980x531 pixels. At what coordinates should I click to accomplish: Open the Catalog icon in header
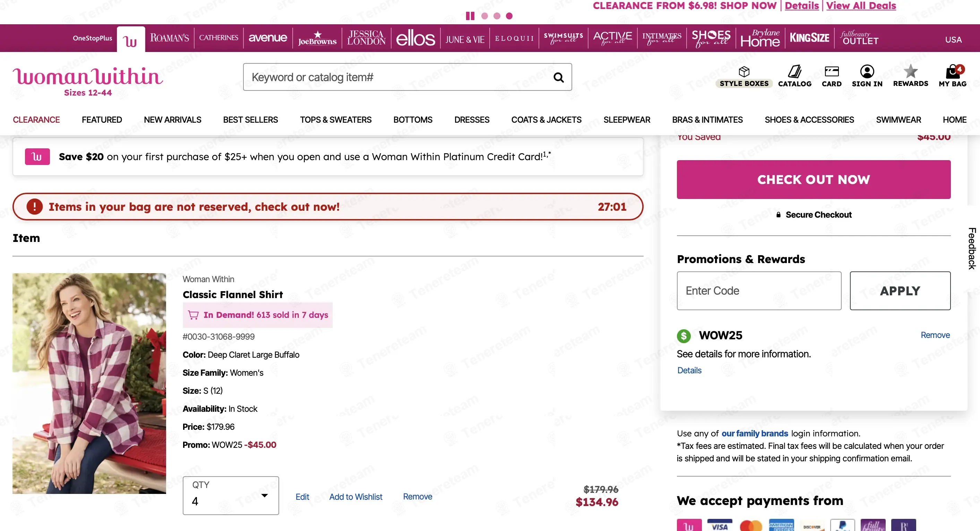click(x=795, y=76)
